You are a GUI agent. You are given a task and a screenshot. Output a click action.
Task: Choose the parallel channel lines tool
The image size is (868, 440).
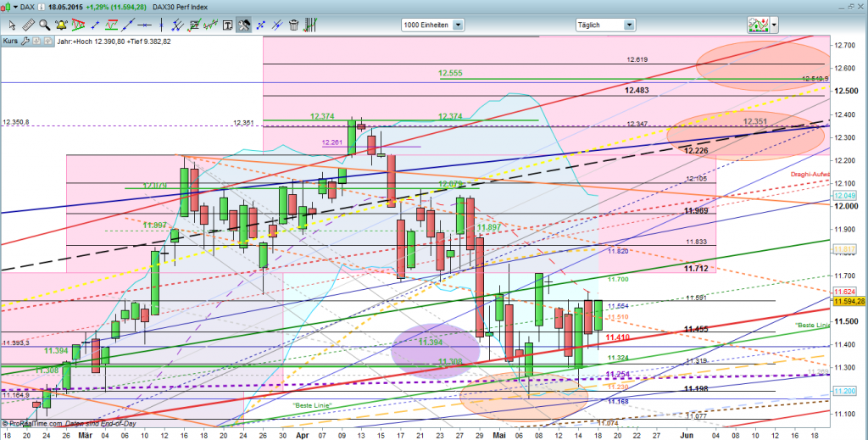point(177,25)
